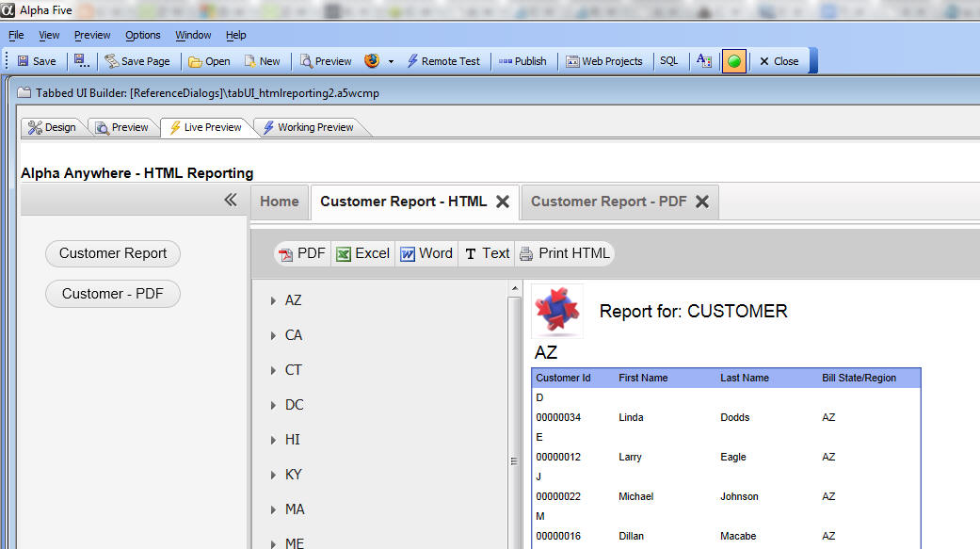This screenshot has height=549, width=980.
Task: Click the Save toolbar button
Action: [x=37, y=61]
